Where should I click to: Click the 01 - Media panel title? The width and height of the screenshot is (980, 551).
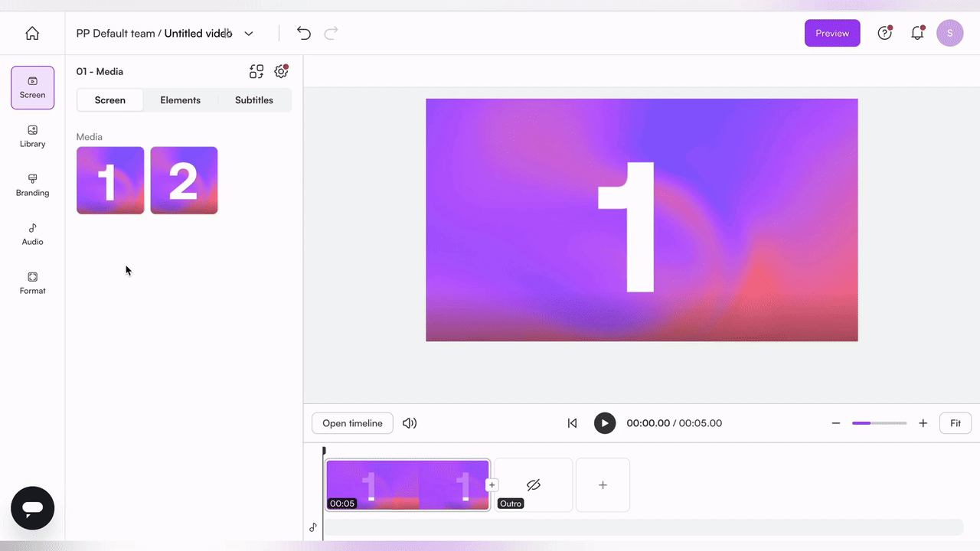[100, 71]
